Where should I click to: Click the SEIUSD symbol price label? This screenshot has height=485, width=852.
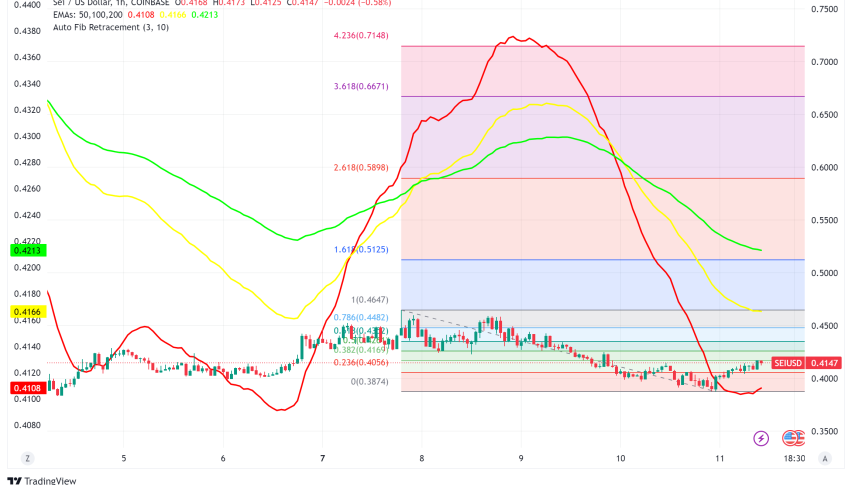(787, 363)
